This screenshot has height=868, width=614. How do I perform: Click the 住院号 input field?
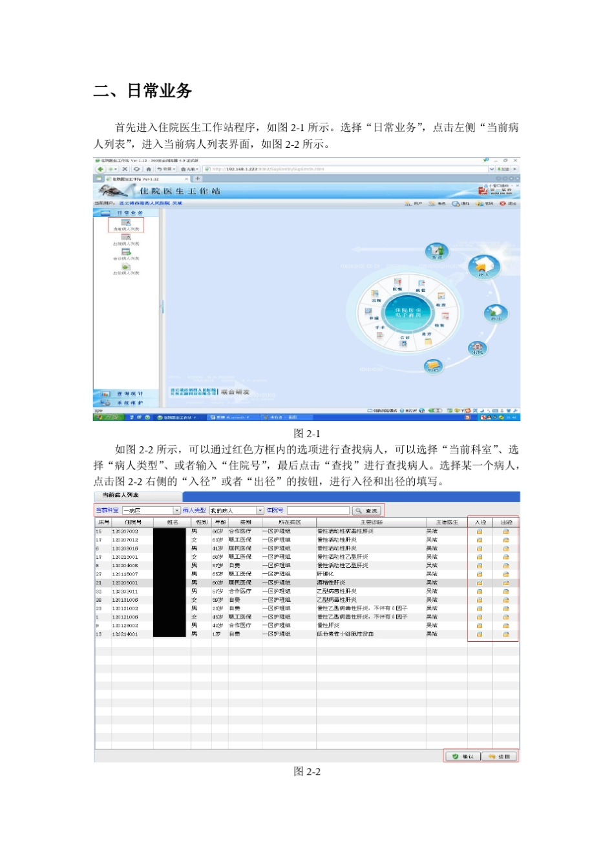(318, 510)
